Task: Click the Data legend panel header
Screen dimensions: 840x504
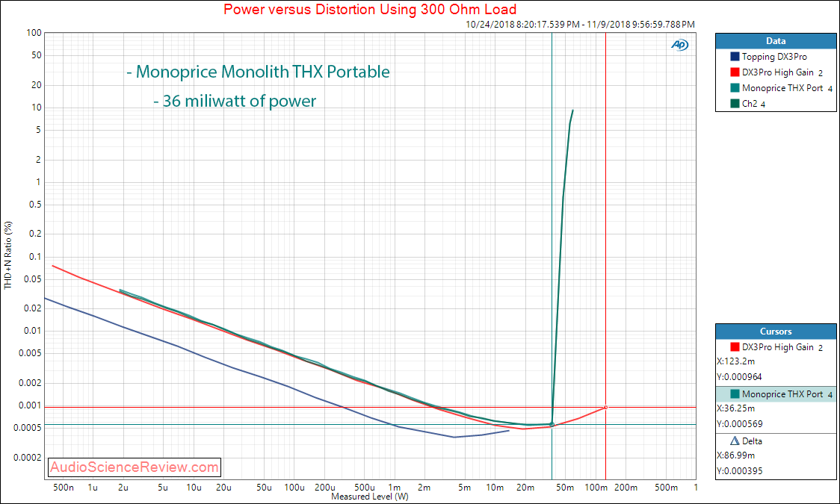Action: (x=776, y=41)
